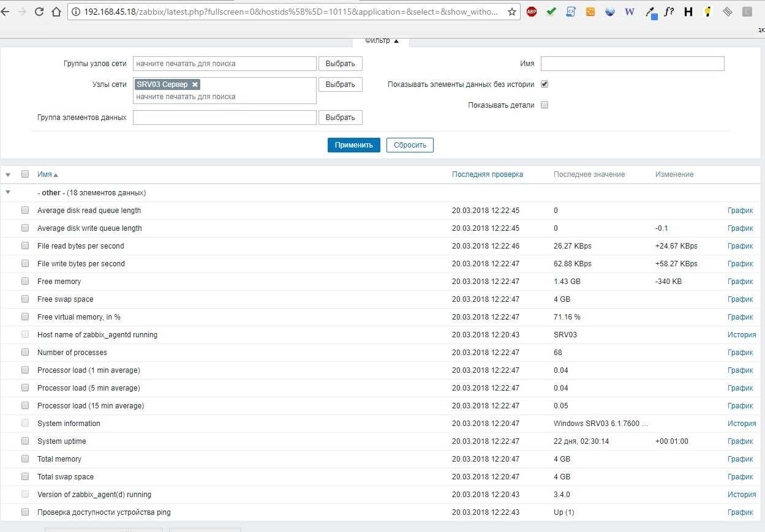Open the purple W extension

point(629,12)
